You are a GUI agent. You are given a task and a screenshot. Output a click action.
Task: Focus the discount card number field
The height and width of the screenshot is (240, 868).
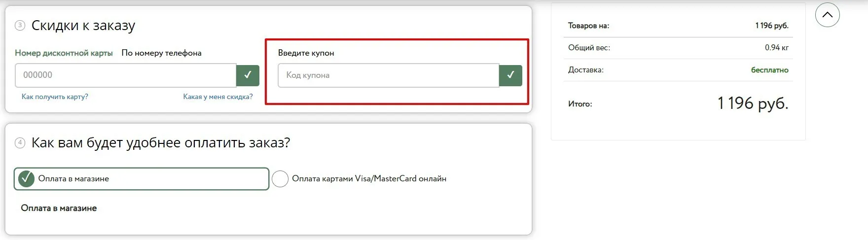click(126, 75)
